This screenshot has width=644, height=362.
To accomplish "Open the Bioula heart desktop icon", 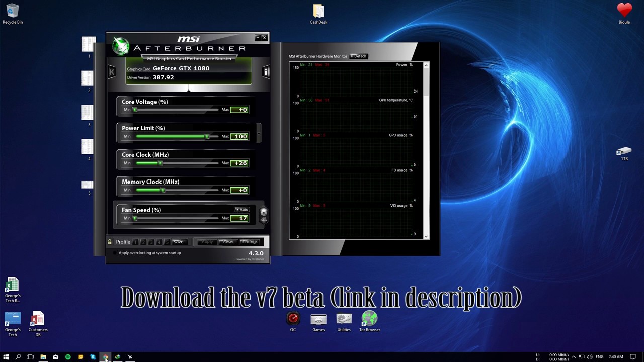I will 624,14.
